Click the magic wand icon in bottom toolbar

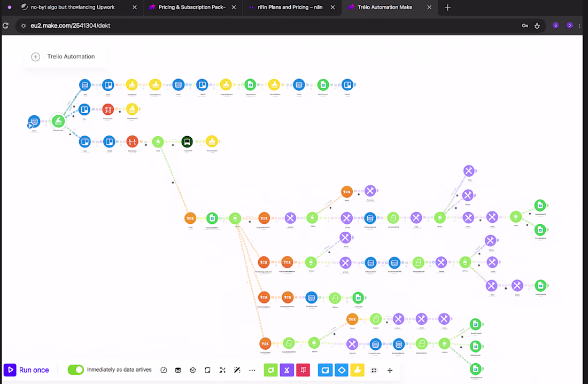pos(237,370)
